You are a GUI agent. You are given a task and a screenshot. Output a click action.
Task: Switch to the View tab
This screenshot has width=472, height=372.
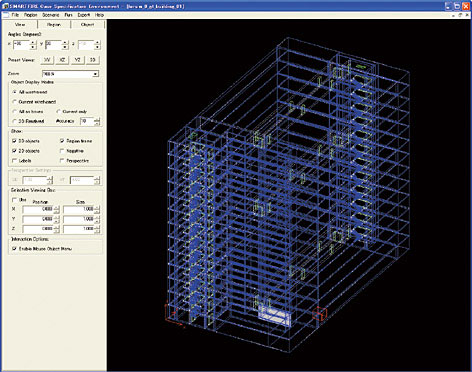(x=20, y=24)
